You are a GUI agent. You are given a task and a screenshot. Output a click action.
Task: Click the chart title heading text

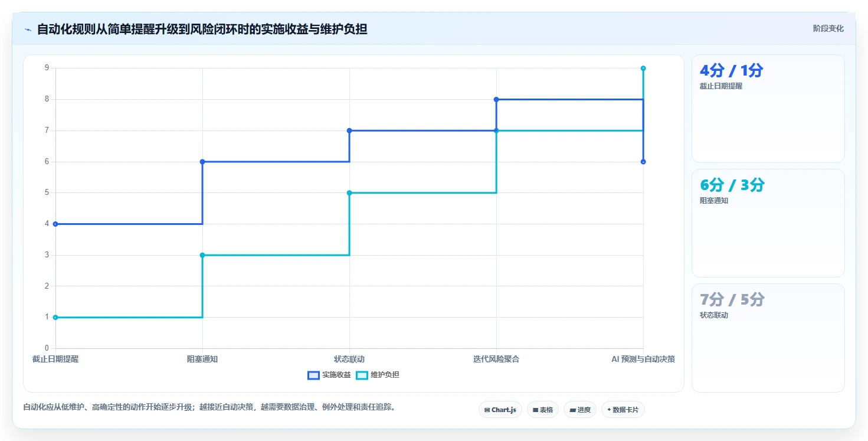(x=202, y=29)
